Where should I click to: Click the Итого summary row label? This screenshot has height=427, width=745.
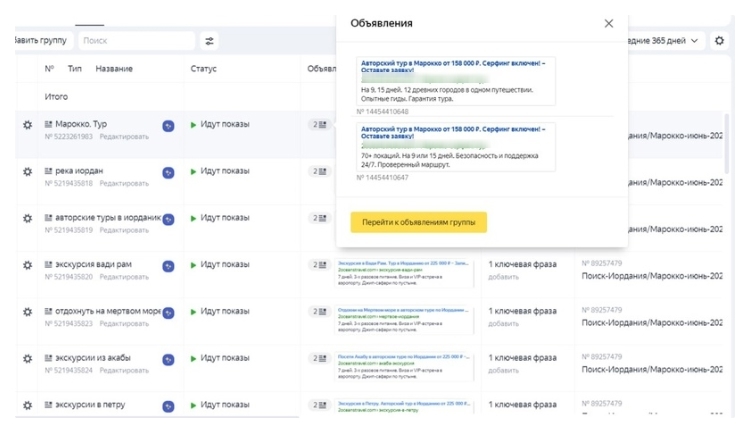56,97
